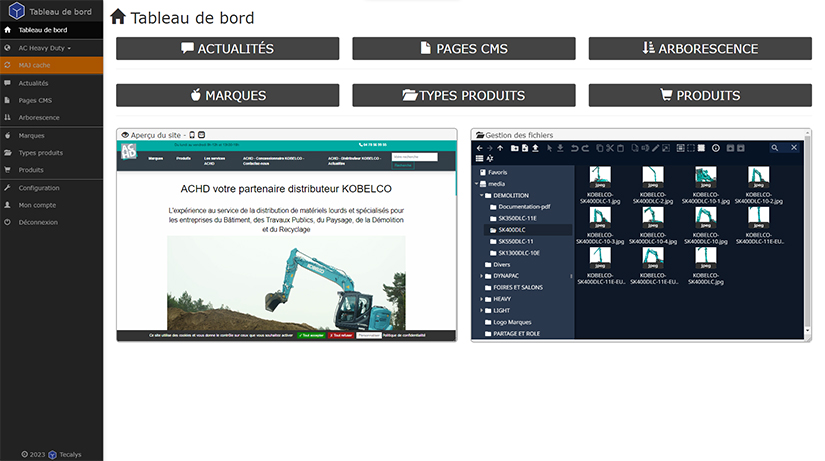Open Actualités in the sidebar menu

(52, 83)
